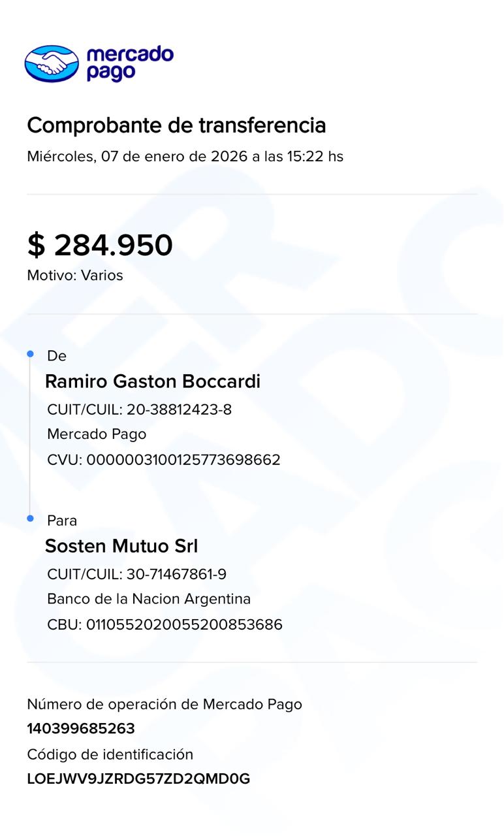This screenshot has width=504, height=836.
Task: Select the recipient CBU number
Action: tap(165, 624)
